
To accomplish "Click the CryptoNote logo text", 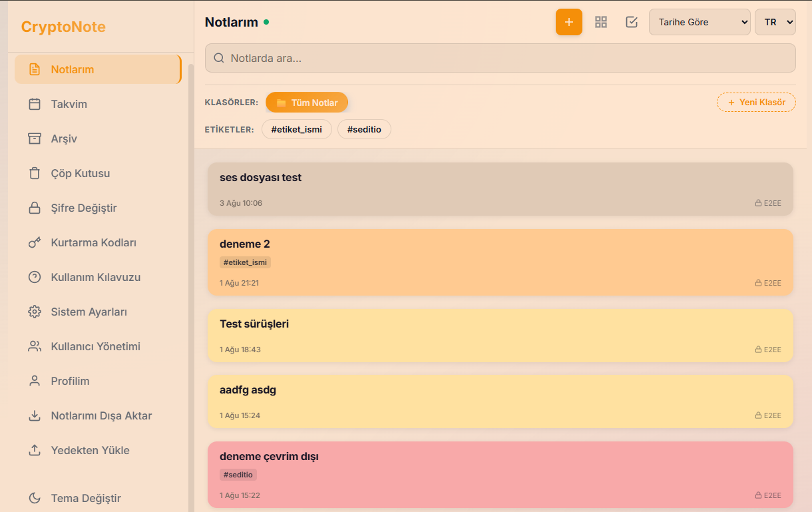I will click(63, 27).
